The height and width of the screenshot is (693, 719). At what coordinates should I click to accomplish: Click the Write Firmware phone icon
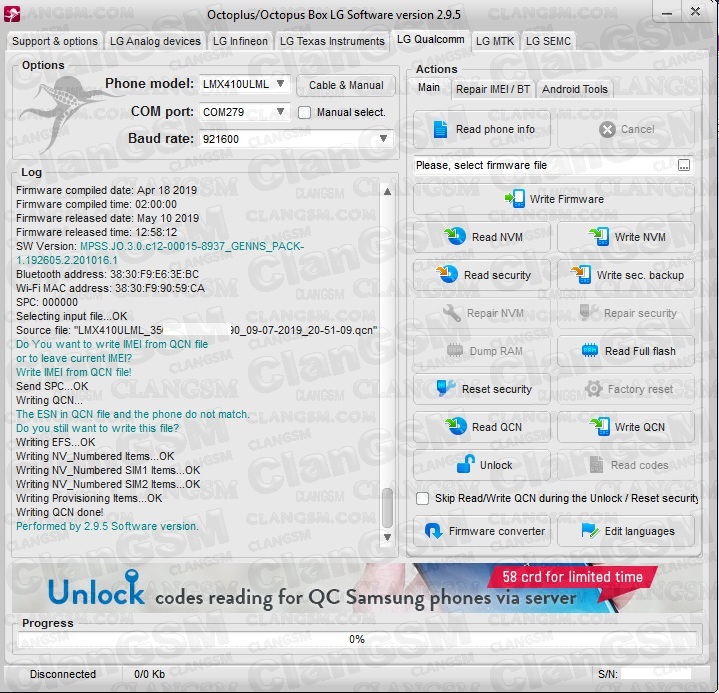(514, 199)
